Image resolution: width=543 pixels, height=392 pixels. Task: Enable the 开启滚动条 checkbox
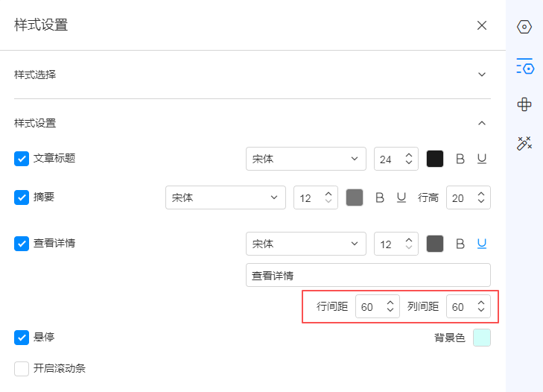[x=22, y=368]
